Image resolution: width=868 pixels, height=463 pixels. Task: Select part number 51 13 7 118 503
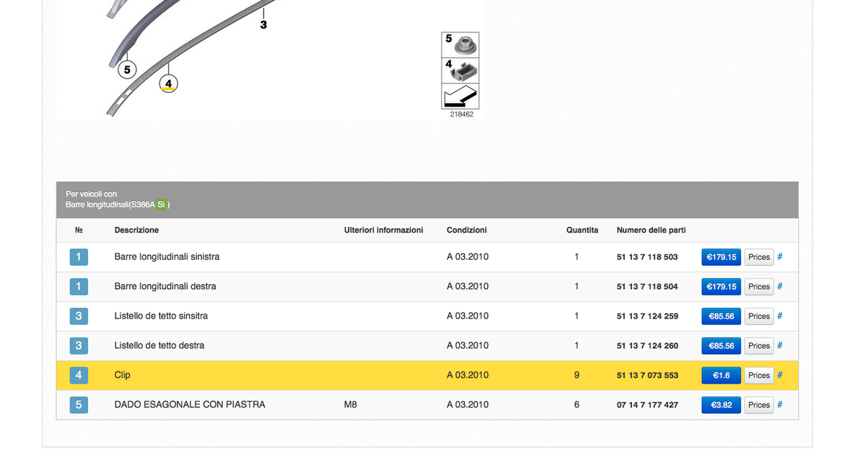click(x=647, y=257)
